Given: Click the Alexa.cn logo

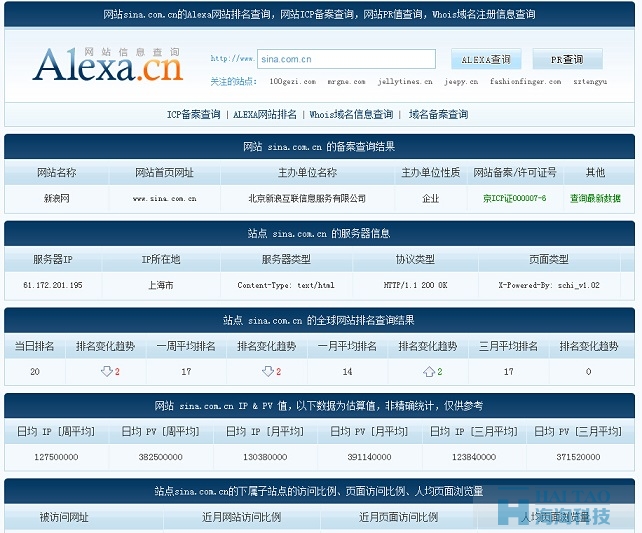Looking at the screenshot, I should click(108, 64).
